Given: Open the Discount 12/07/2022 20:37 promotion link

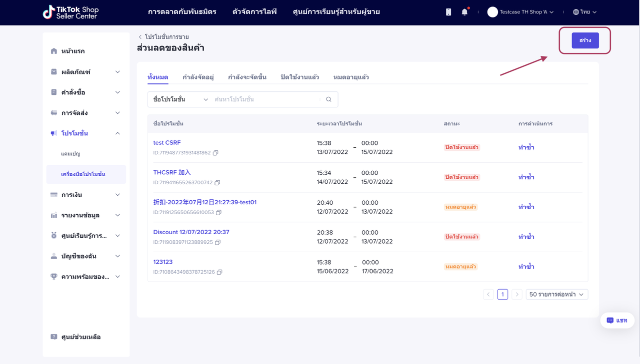Looking at the screenshot, I should pyautogui.click(x=191, y=232).
